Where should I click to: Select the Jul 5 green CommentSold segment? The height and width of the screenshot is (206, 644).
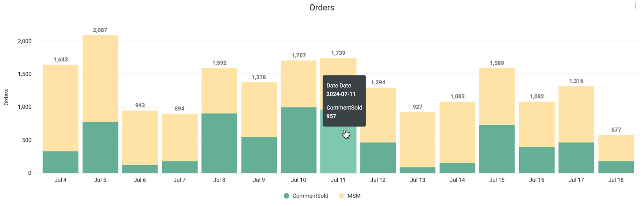coord(100,147)
